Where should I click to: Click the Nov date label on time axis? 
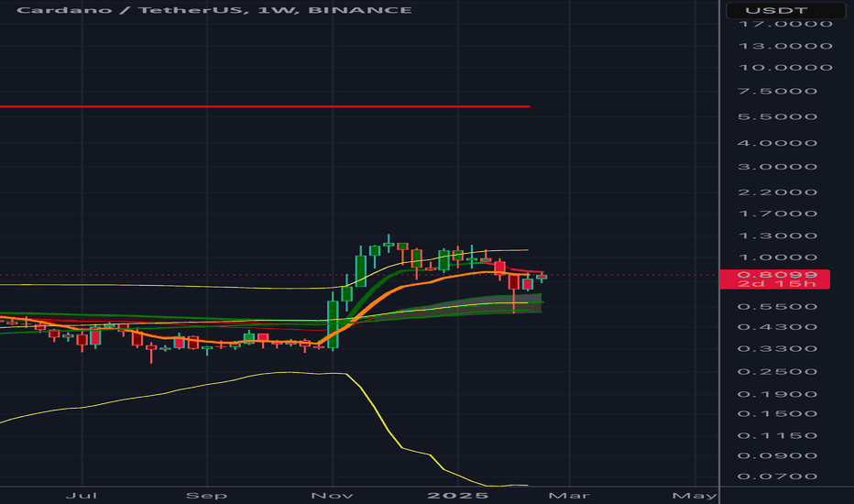pos(333,495)
